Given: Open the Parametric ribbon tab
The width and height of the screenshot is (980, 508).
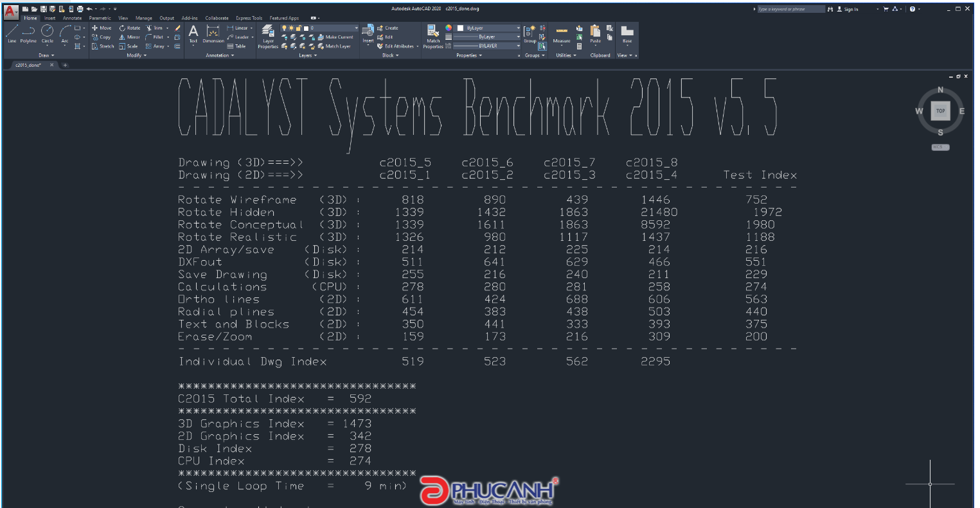Looking at the screenshot, I should [x=100, y=18].
